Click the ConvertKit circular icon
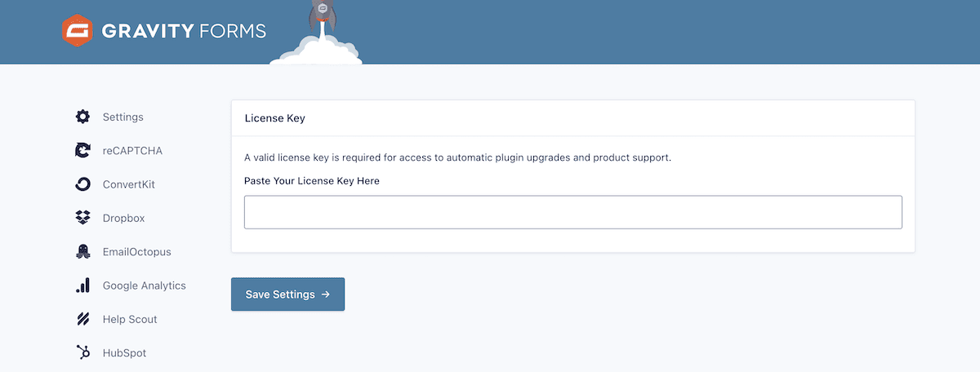Image resolution: width=980 pixels, height=372 pixels. click(x=82, y=184)
